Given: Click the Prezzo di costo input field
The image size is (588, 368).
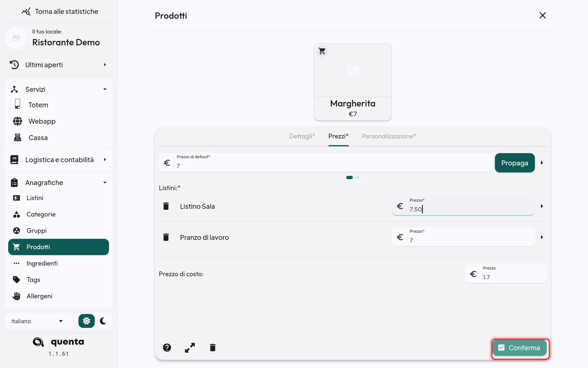Looking at the screenshot, I should pyautogui.click(x=506, y=274).
